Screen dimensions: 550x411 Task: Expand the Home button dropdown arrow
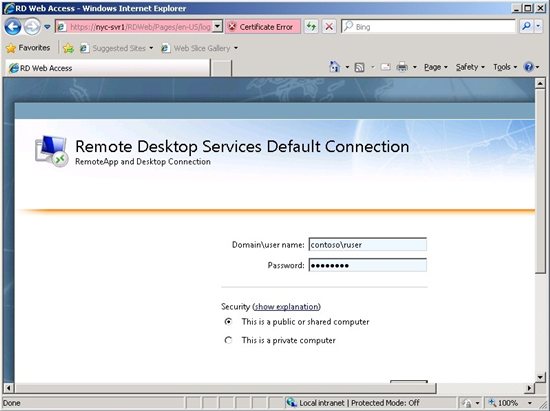tap(347, 67)
